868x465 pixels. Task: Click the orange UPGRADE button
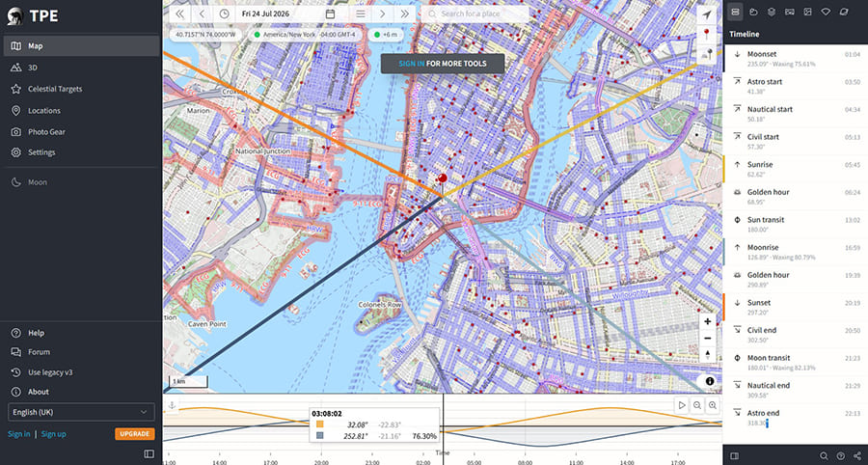point(134,434)
